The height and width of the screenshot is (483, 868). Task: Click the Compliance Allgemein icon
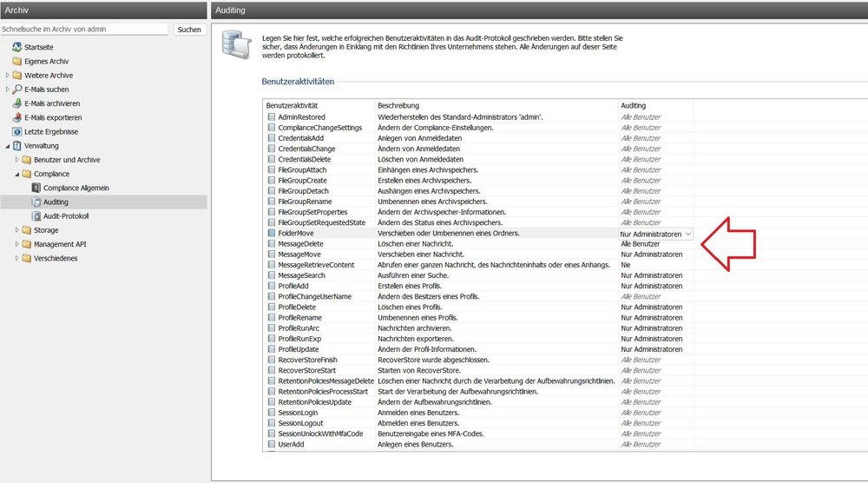point(36,188)
